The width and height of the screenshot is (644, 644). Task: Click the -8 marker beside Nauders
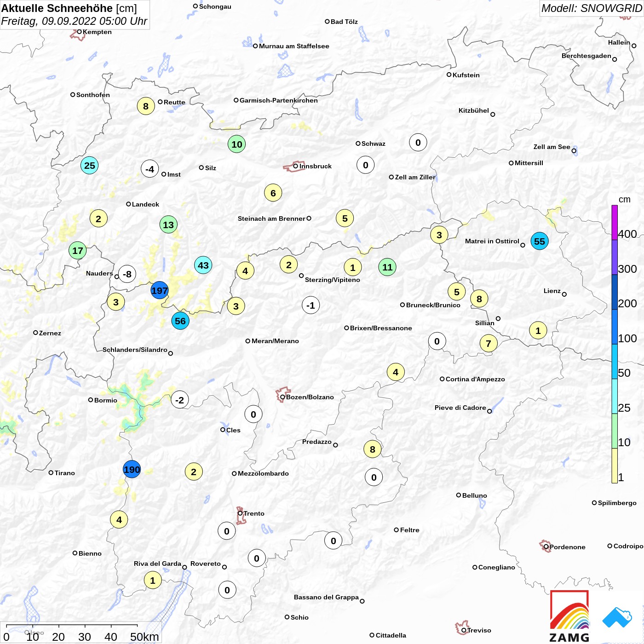pyautogui.click(x=127, y=274)
